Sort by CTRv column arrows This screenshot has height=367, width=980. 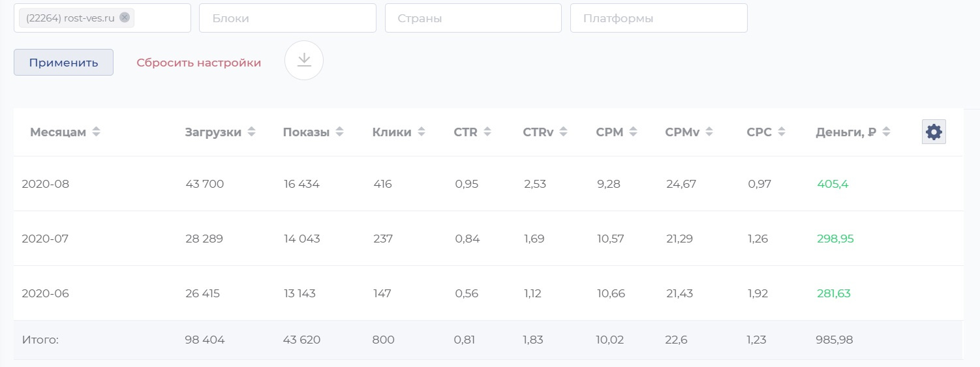(563, 132)
